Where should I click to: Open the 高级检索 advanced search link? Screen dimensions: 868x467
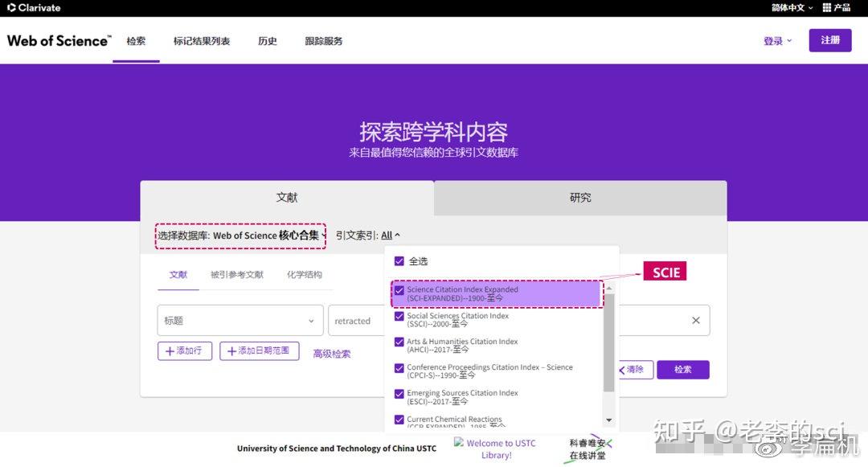click(332, 354)
